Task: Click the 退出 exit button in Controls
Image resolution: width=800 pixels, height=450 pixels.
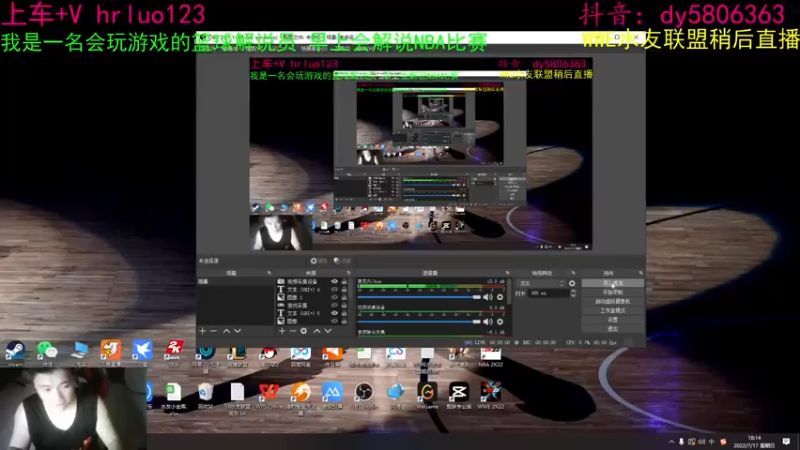Action: tap(612, 329)
